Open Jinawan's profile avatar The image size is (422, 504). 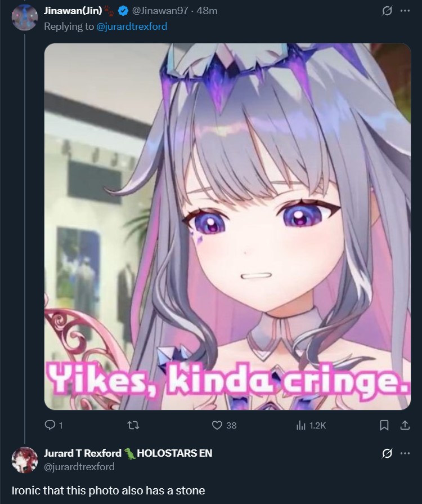pyautogui.click(x=25, y=17)
